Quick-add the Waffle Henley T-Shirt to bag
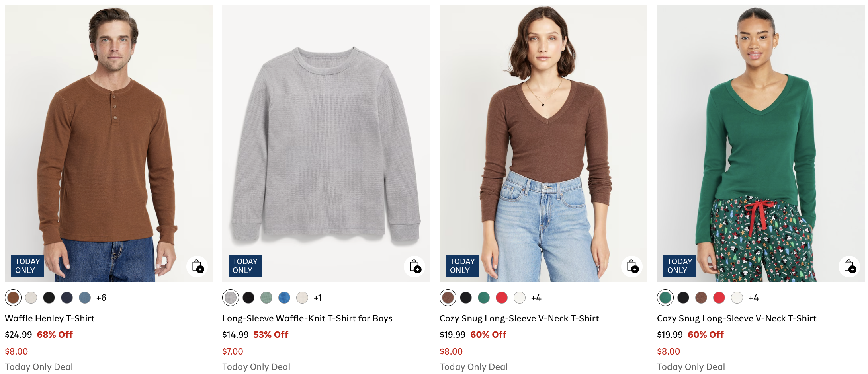The width and height of the screenshot is (868, 374). coord(197,266)
